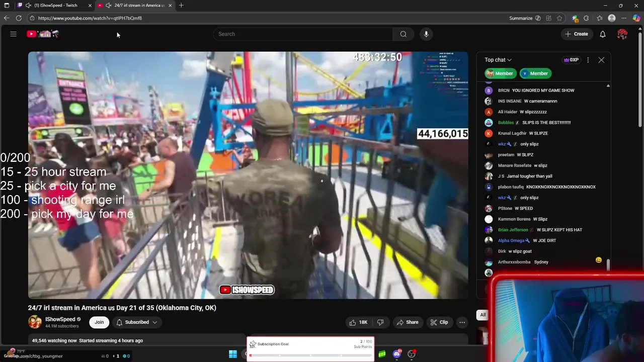Dislike the video with thumbs down
This screenshot has width=644, height=362.
380,322
